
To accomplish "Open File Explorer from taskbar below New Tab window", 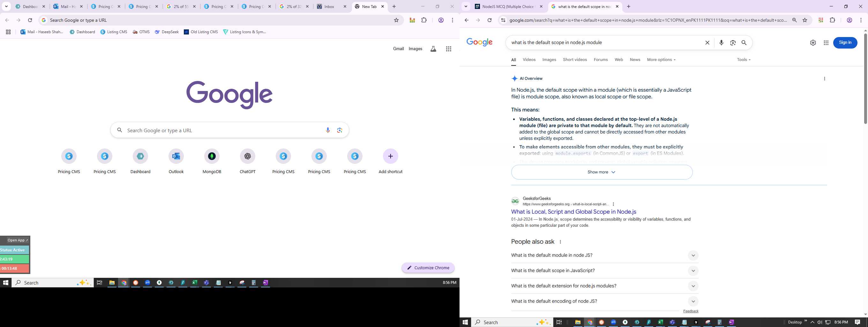I will pos(112,283).
